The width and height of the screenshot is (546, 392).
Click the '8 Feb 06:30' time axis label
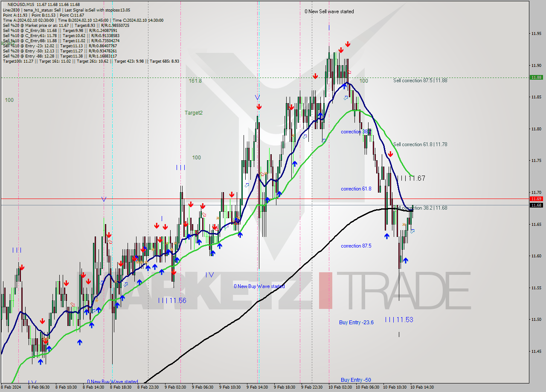39,387
